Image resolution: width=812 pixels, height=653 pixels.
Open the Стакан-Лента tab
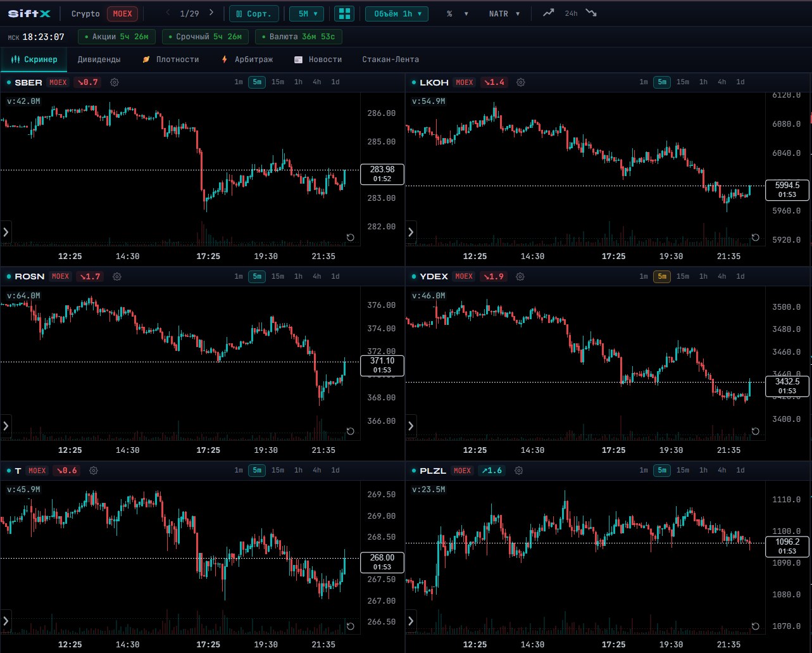pyautogui.click(x=390, y=60)
